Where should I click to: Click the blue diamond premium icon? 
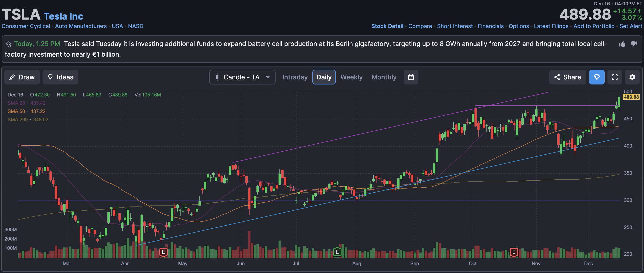click(596, 77)
